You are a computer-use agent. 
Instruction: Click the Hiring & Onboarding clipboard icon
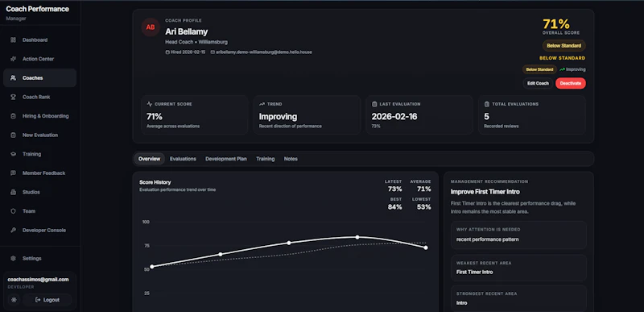[13, 116]
